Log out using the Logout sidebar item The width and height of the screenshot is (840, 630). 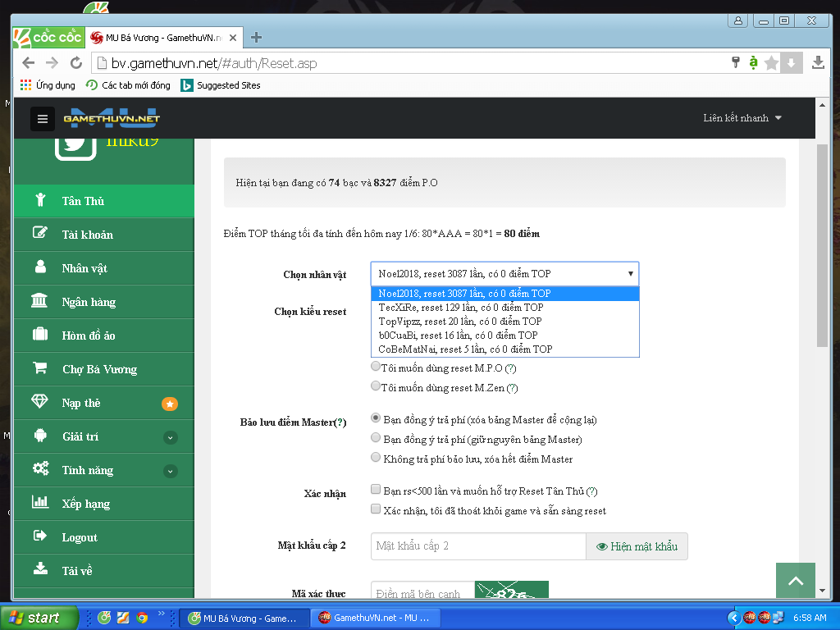pyautogui.click(x=104, y=538)
